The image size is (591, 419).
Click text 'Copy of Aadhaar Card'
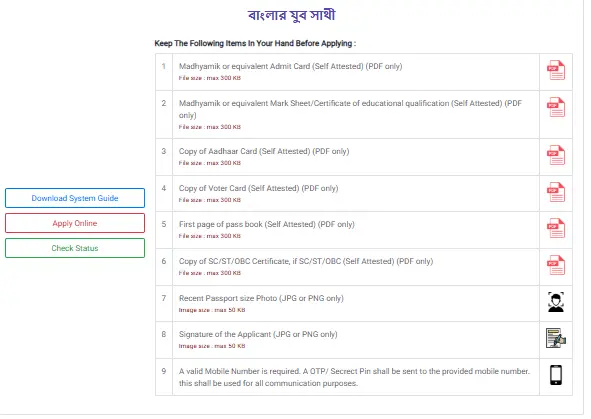tap(218, 151)
